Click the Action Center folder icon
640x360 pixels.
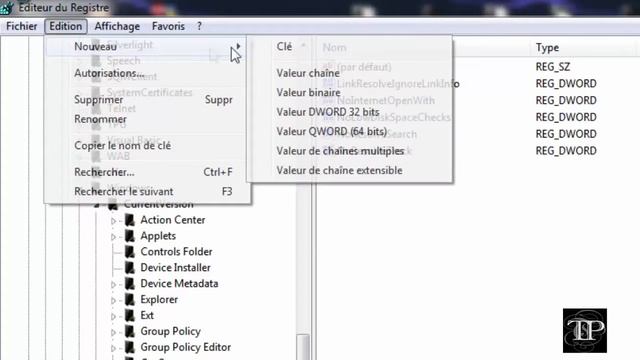(x=130, y=220)
